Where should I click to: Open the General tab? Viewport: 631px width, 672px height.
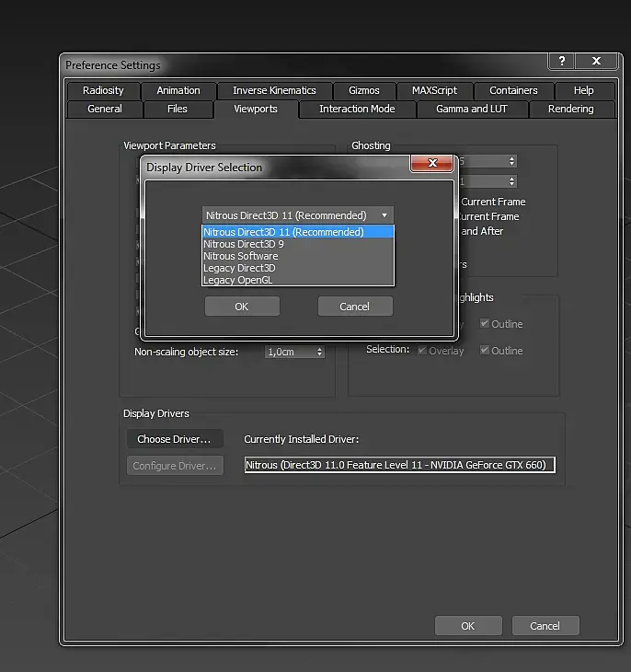[x=105, y=109]
